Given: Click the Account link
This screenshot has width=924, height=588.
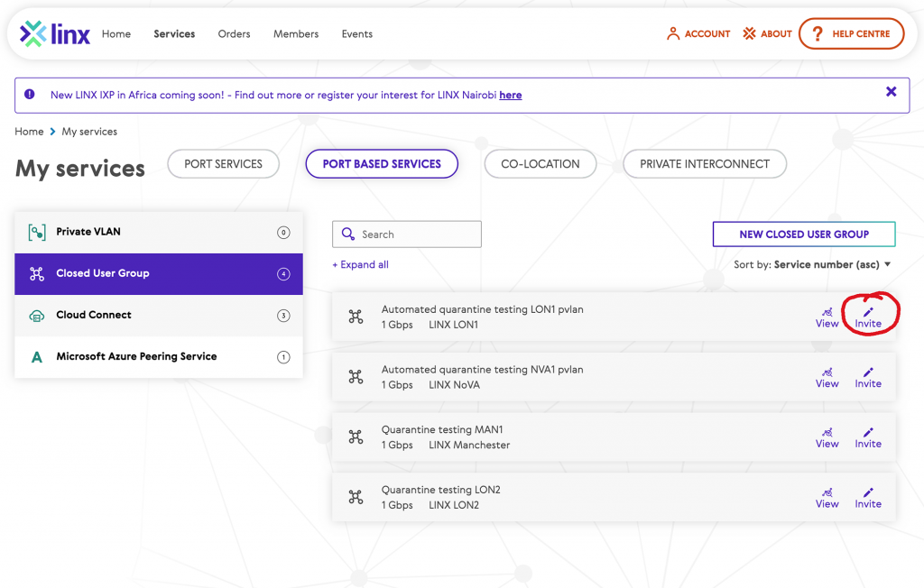Looking at the screenshot, I should (698, 33).
